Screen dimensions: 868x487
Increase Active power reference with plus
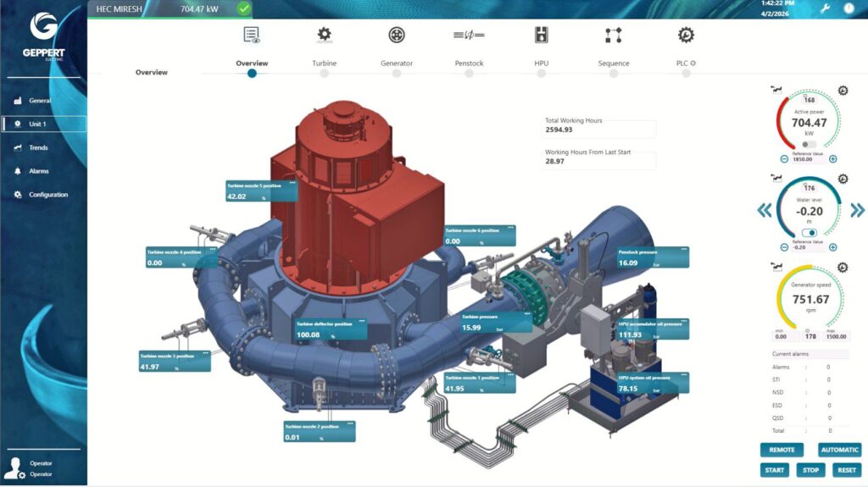pyautogui.click(x=832, y=159)
